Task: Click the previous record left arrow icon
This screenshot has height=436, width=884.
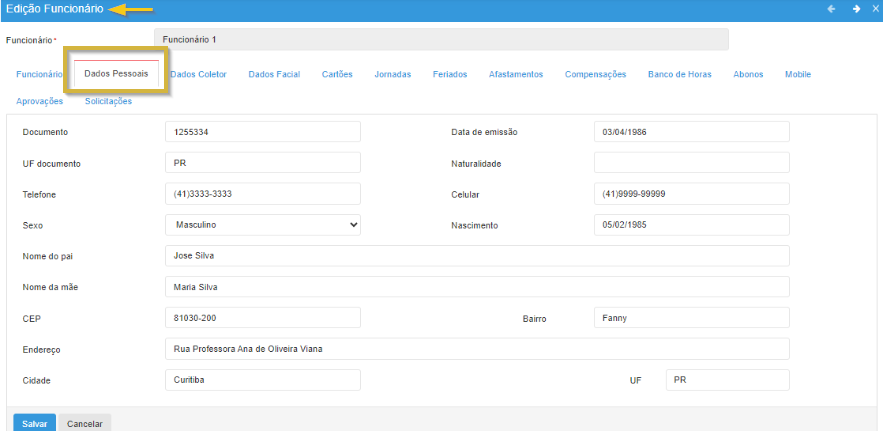Action: pos(829,9)
